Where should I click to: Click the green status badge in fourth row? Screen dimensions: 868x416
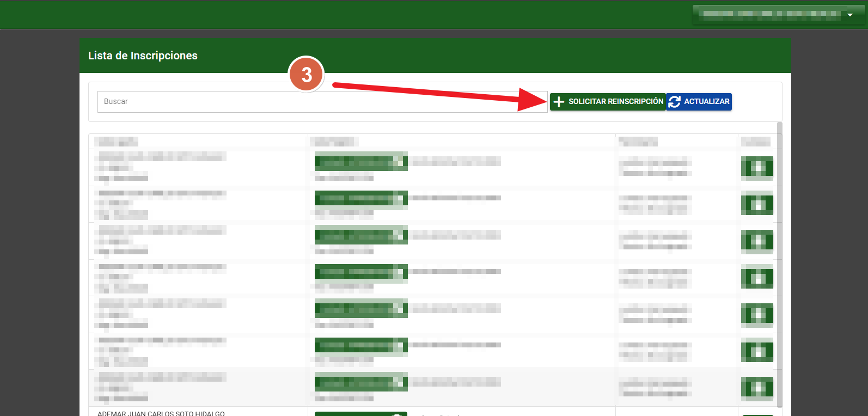[x=360, y=272]
